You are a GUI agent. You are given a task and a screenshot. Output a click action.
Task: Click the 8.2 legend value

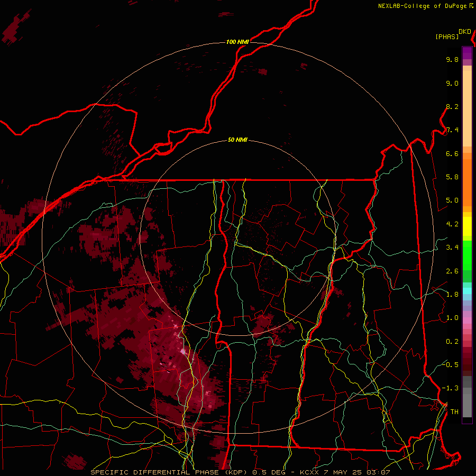(452, 107)
